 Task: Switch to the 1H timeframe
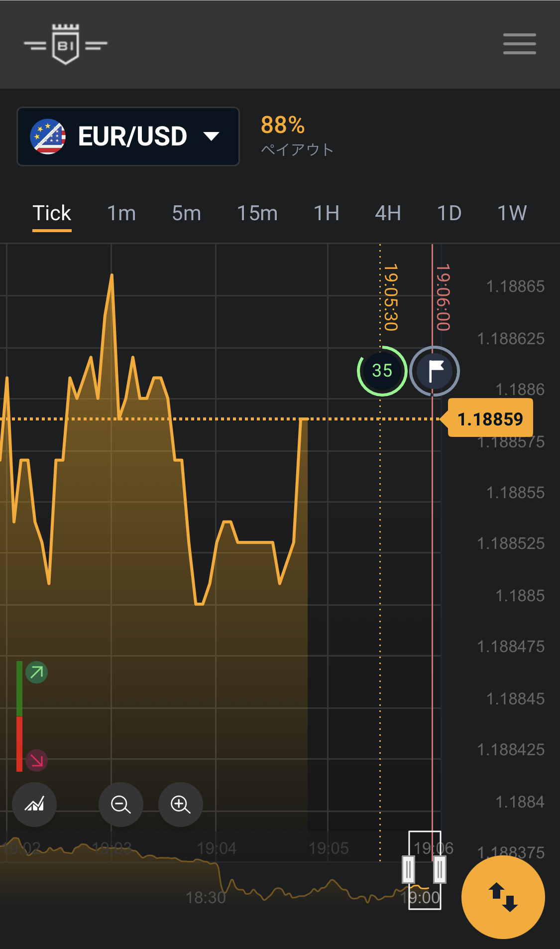tap(327, 213)
